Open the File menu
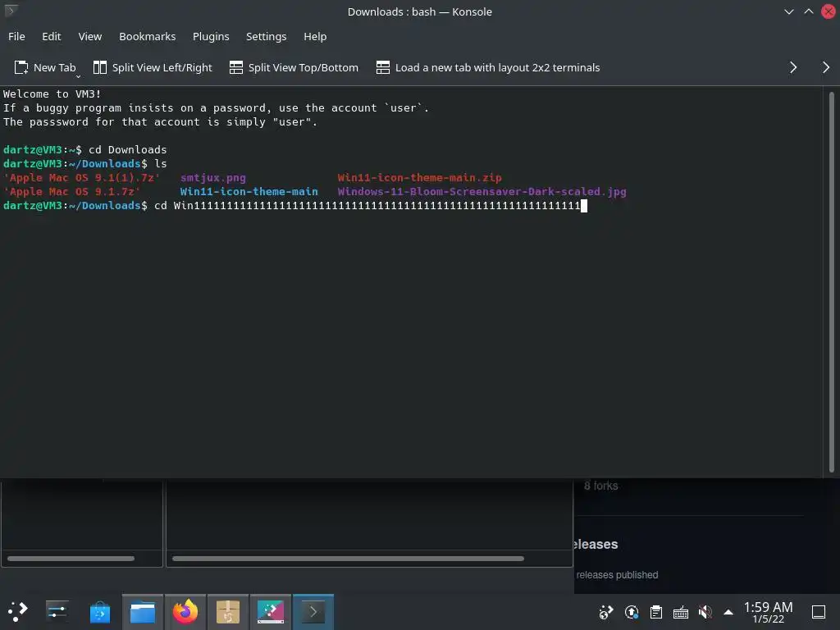Image resolution: width=840 pixels, height=630 pixels. (x=16, y=36)
